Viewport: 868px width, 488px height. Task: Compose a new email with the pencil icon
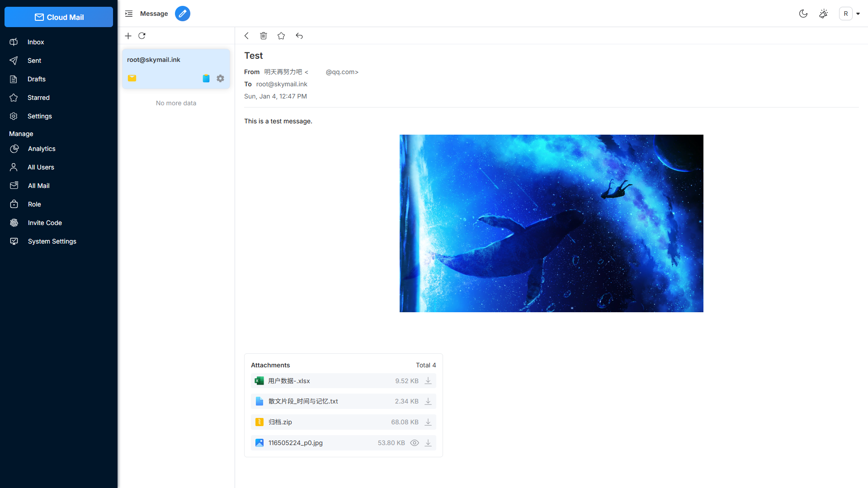(183, 14)
